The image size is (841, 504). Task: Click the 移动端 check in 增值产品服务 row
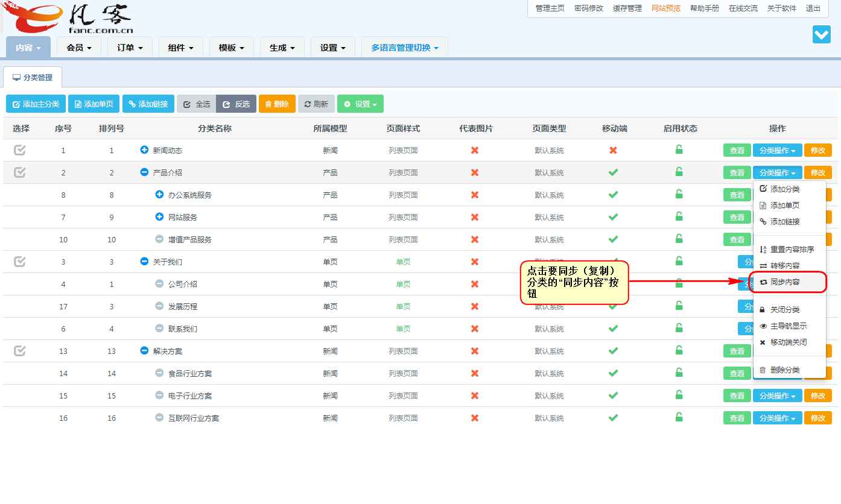click(613, 239)
